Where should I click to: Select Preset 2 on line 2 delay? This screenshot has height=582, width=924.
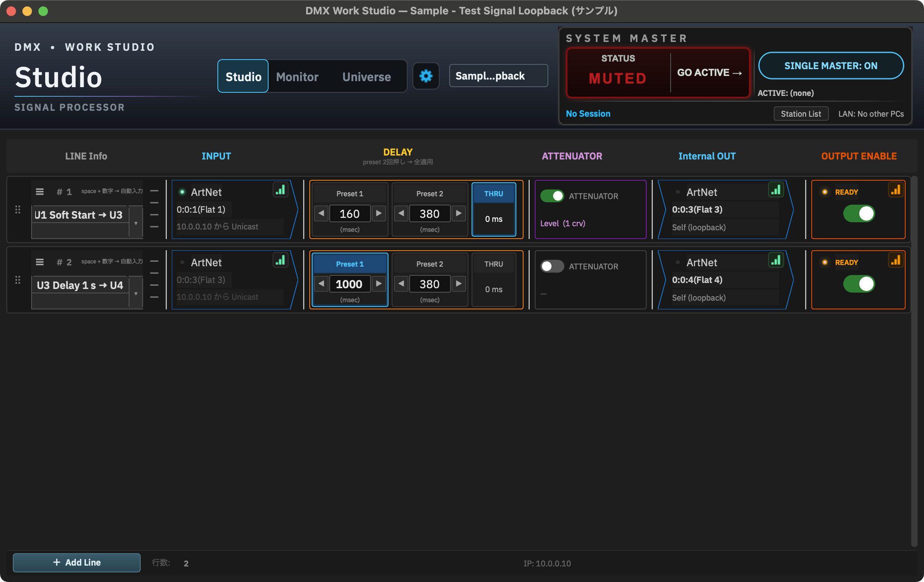coord(430,264)
